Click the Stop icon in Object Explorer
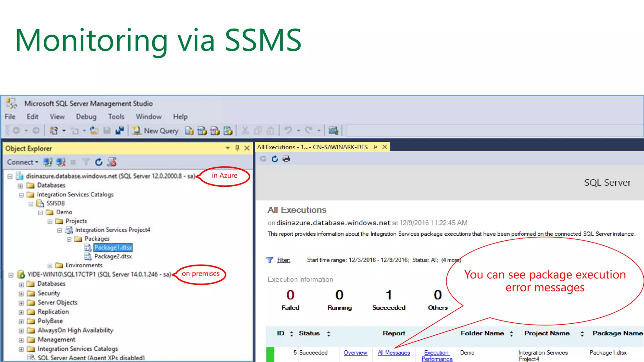Viewport: 644px width, 362px height. (x=73, y=162)
